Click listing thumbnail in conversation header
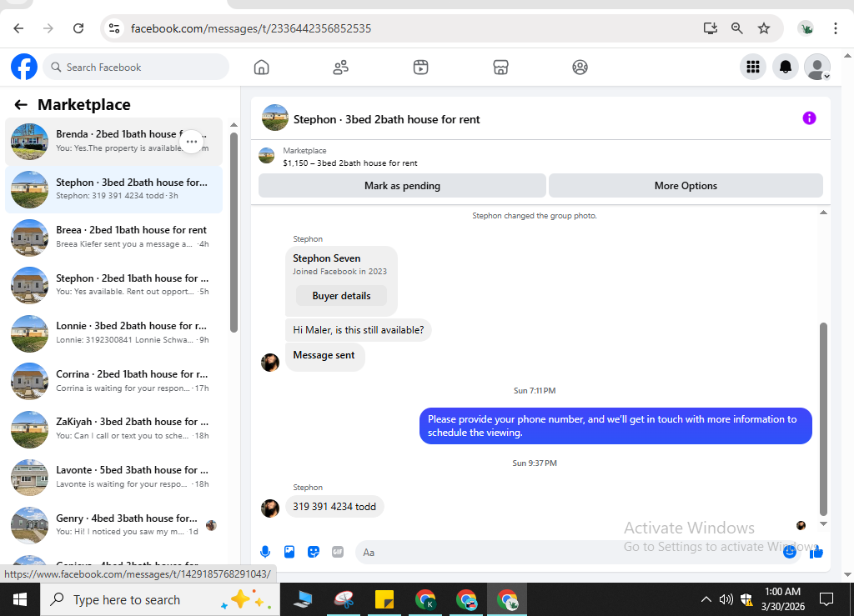This screenshot has width=854, height=616. (275, 118)
